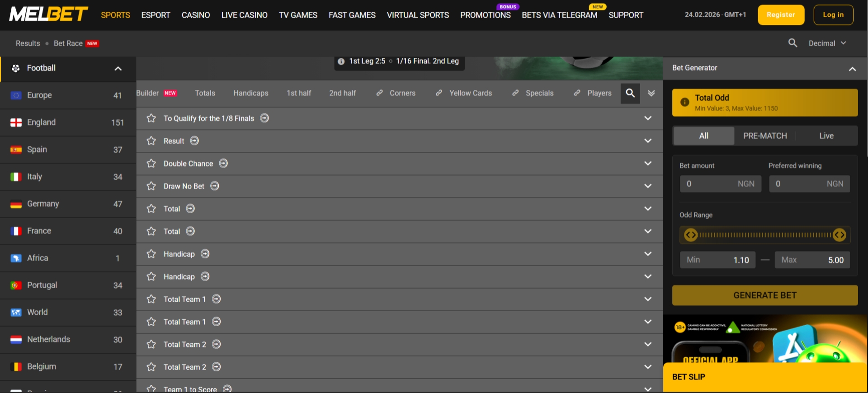The width and height of the screenshot is (868, 393).
Task: Expand the second Total Team 2 chevron
Action: 648,366
